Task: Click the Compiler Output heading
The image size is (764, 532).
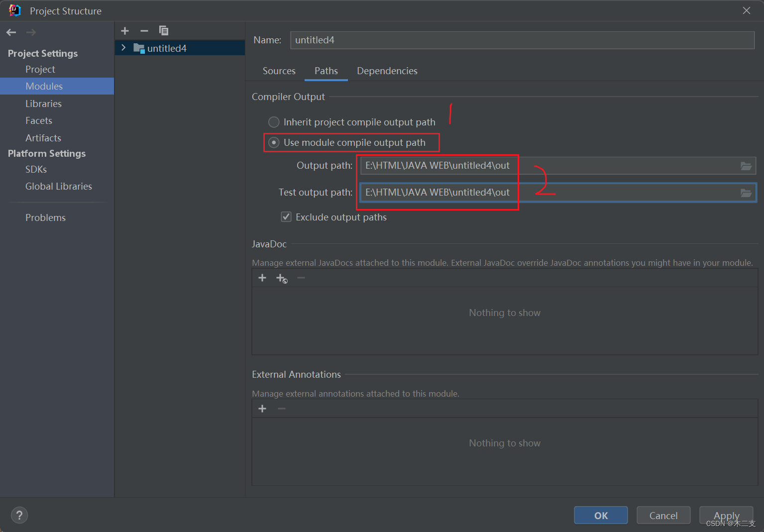Action: pos(288,97)
